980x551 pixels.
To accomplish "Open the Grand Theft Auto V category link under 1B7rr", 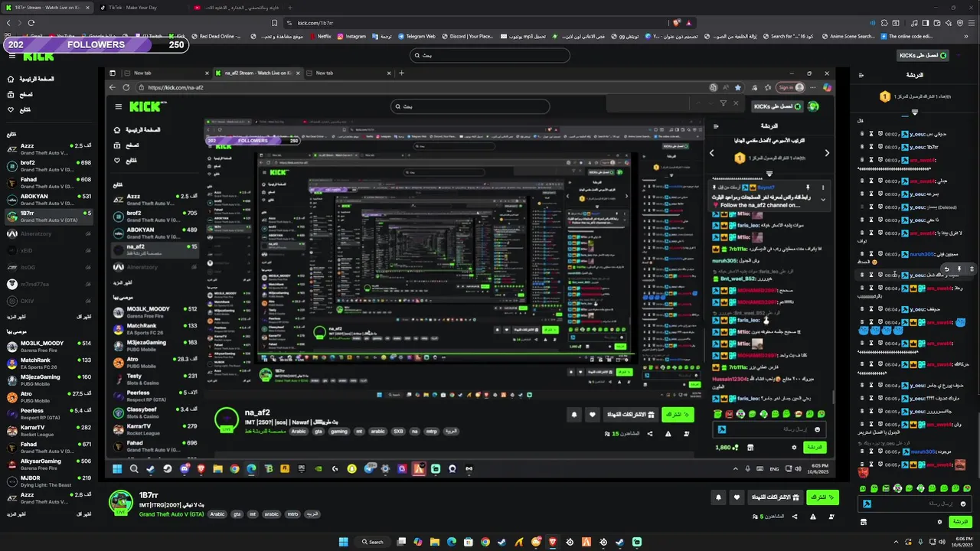I will click(171, 514).
